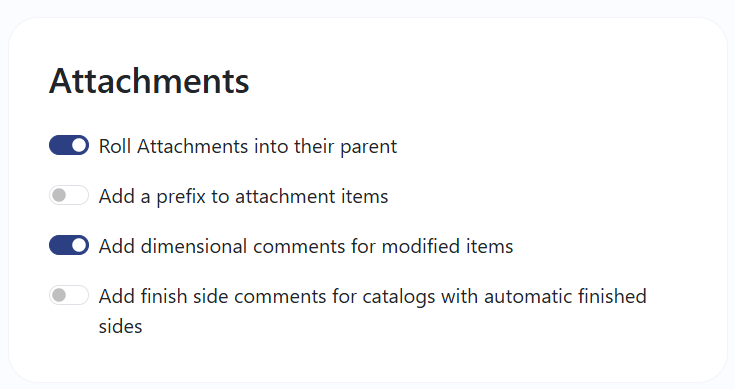Disable Roll Attachments into their parent toggle
Screen dimensions: 735x389
pyautogui.click(x=69, y=145)
